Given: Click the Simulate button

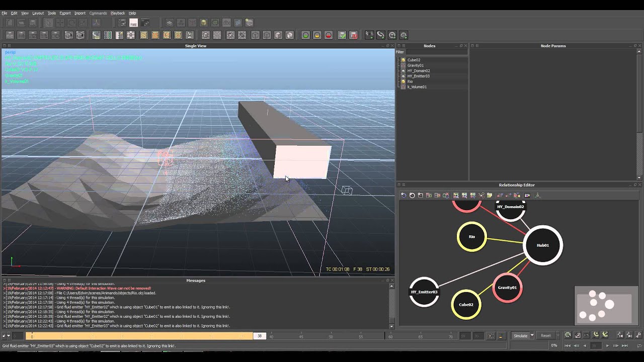Looking at the screenshot, I should pos(520,336).
